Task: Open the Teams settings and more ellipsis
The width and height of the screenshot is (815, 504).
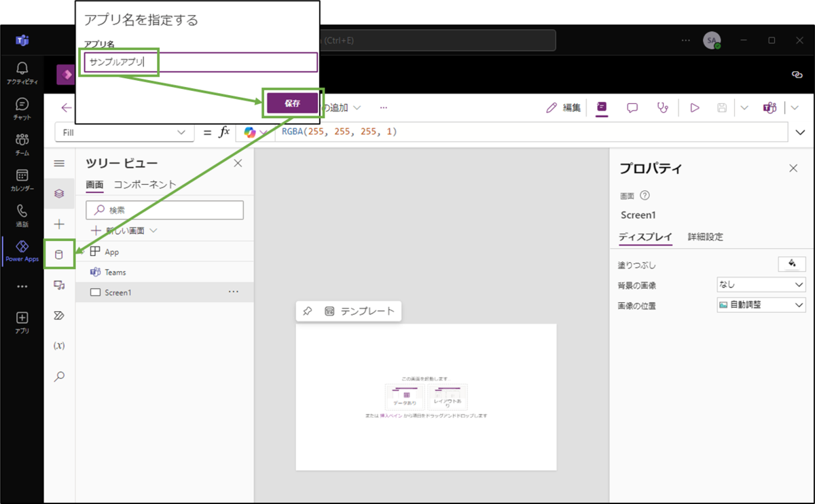Action: (x=686, y=40)
